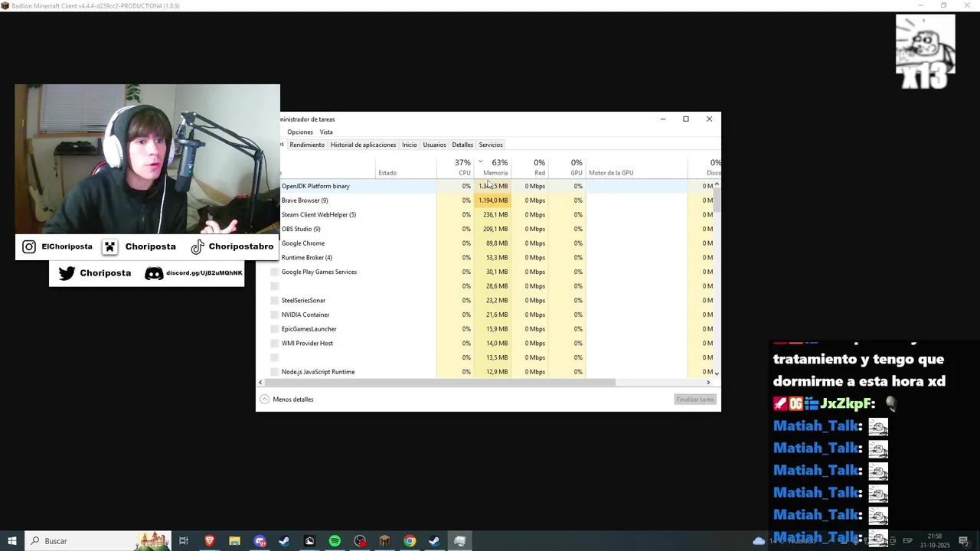980x551 pixels.
Task: Switch to the Rendimiento tab
Action: tap(307, 145)
